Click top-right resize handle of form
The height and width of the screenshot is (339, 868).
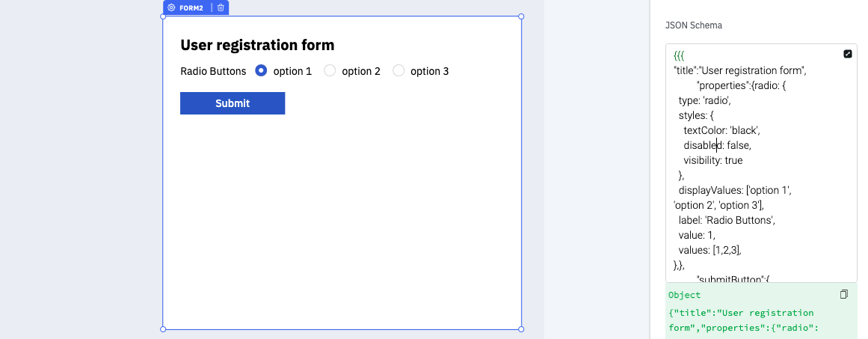(x=521, y=16)
